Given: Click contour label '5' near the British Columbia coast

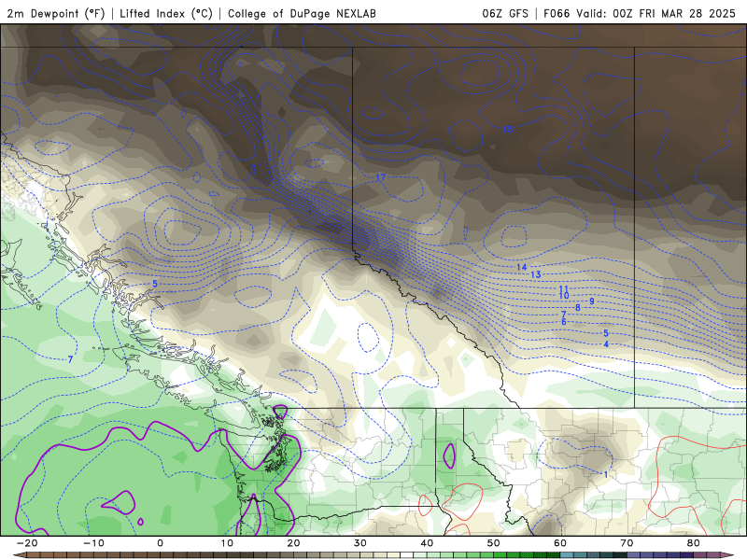Looking at the screenshot, I should (155, 285).
